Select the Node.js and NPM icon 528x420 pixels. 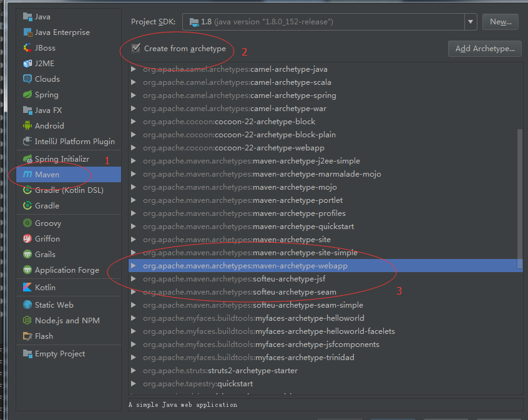pos(27,321)
